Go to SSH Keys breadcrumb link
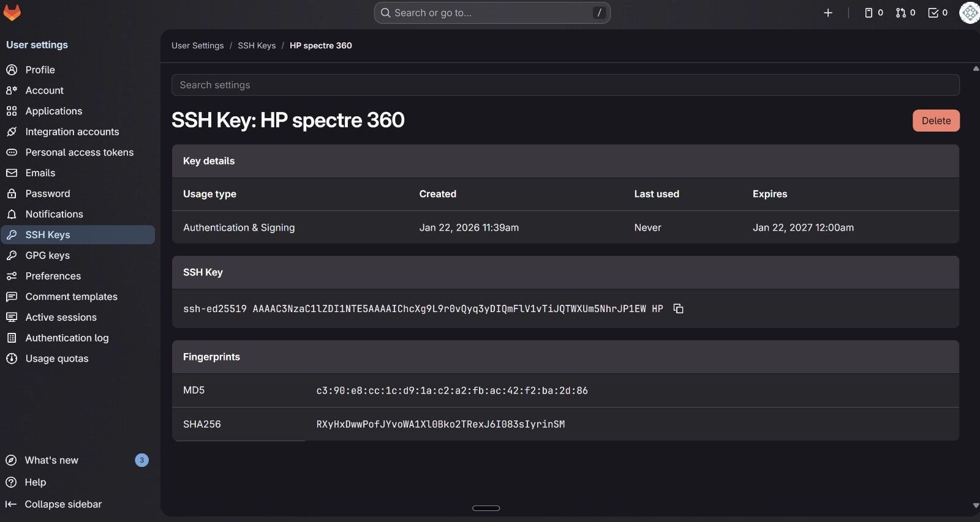The width and height of the screenshot is (980, 522). click(x=257, y=45)
